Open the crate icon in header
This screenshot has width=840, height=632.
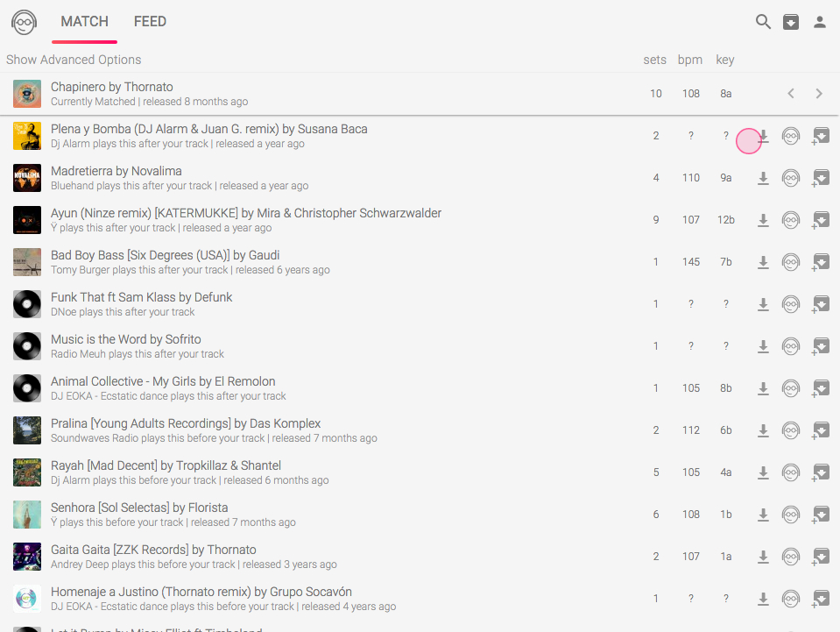[x=791, y=22]
